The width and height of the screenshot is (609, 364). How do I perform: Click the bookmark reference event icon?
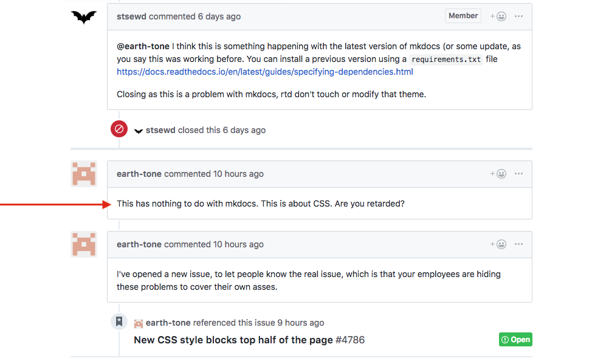click(119, 322)
